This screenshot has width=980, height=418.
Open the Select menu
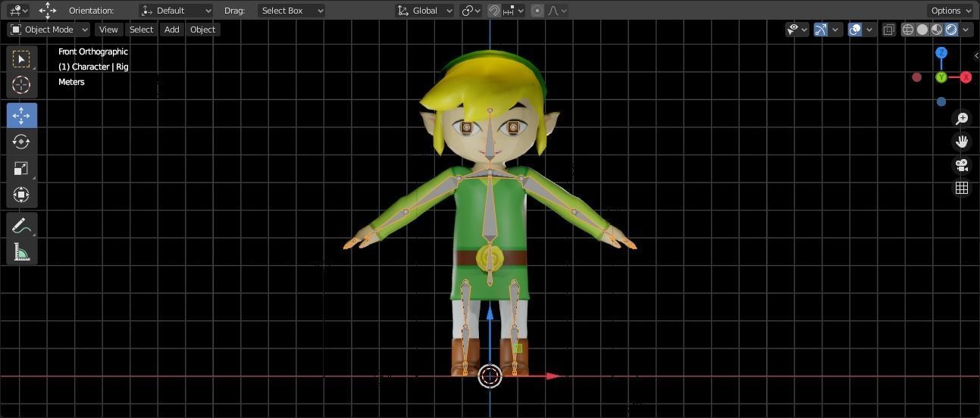(141, 30)
